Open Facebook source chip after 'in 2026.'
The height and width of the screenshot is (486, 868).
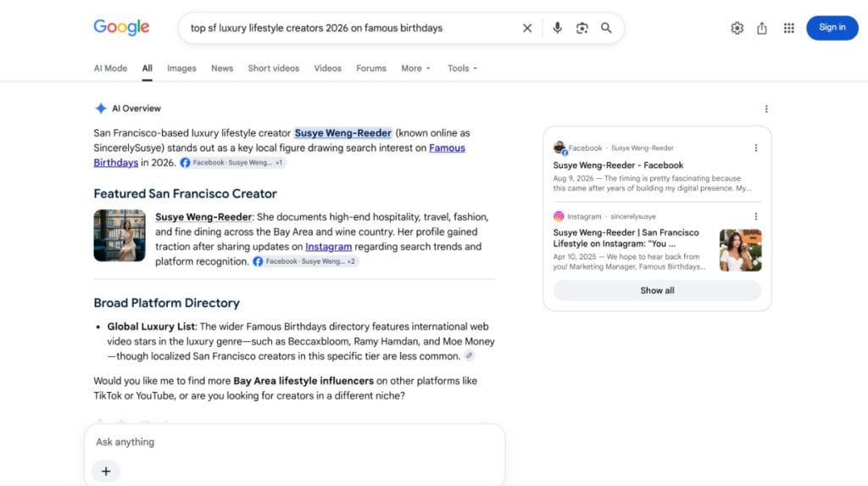tap(232, 162)
